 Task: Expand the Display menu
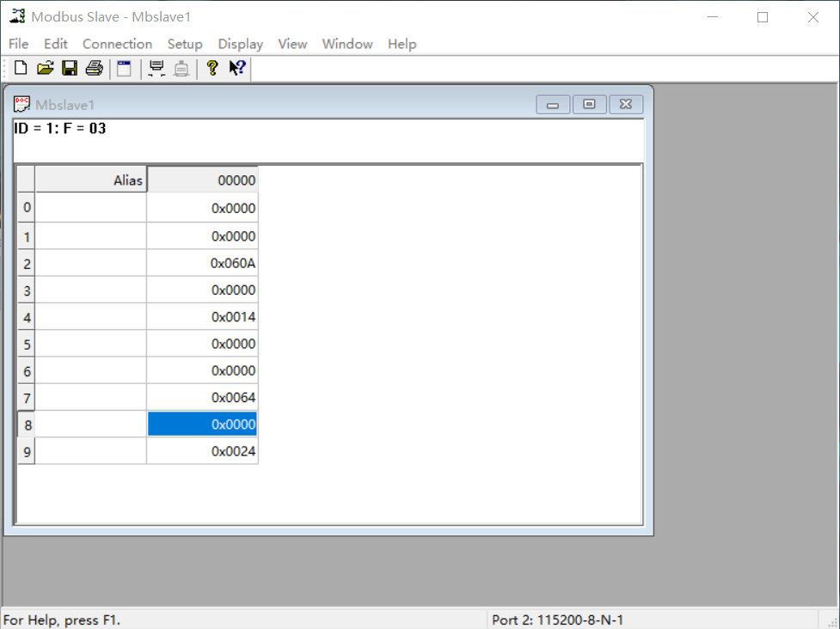tap(241, 44)
